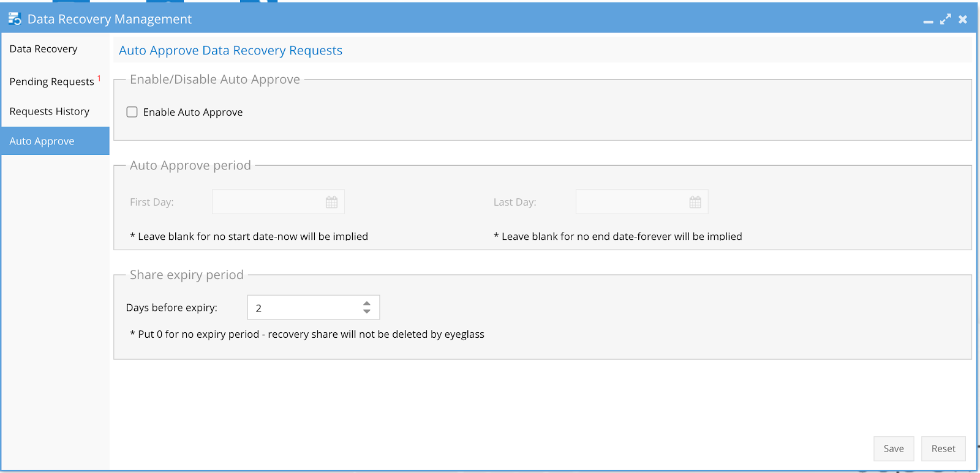Close the Data Recovery Management window

(963, 19)
